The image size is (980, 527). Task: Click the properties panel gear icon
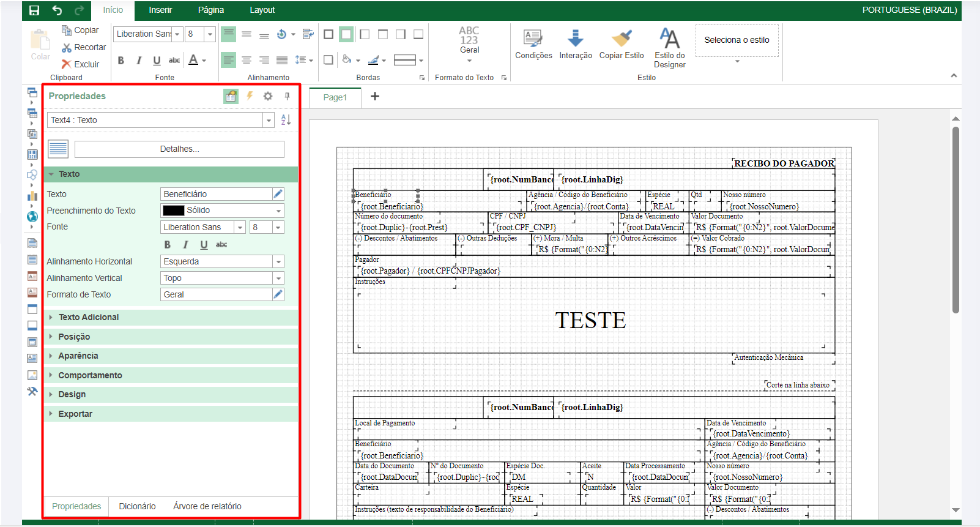point(268,96)
